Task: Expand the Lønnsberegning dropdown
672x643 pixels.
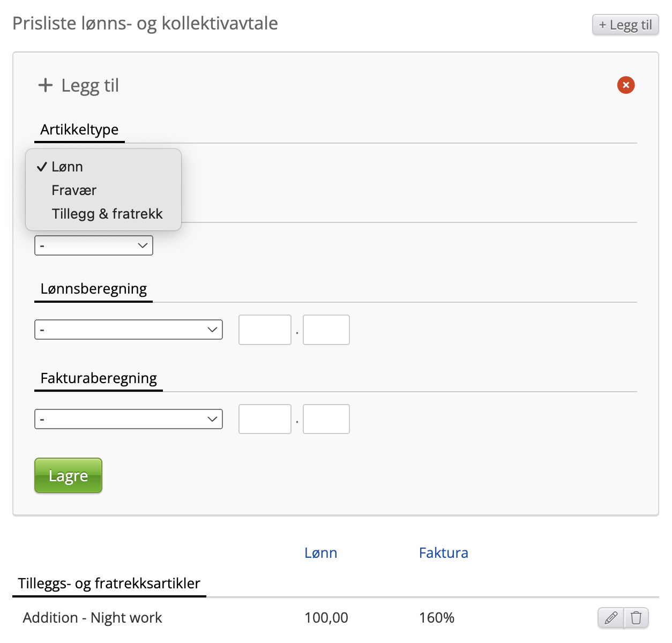Action: point(129,330)
